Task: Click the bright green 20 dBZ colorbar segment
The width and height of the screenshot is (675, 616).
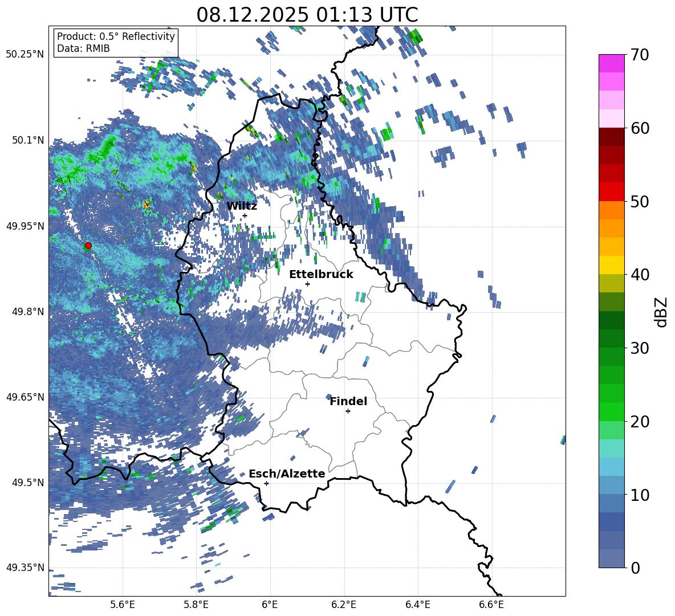Action: click(611, 411)
